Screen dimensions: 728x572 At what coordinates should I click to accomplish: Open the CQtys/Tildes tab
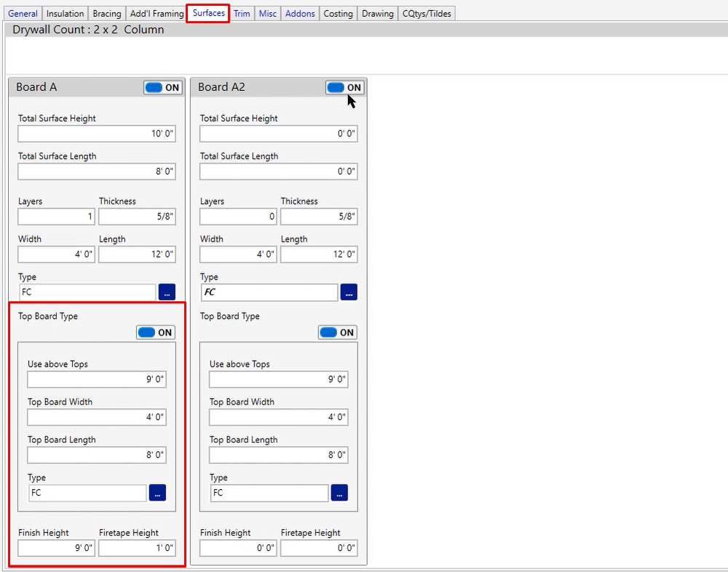427,14
